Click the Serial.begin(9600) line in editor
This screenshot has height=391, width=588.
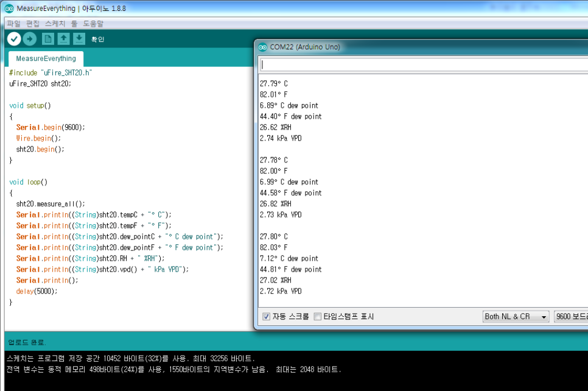tap(51, 127)
